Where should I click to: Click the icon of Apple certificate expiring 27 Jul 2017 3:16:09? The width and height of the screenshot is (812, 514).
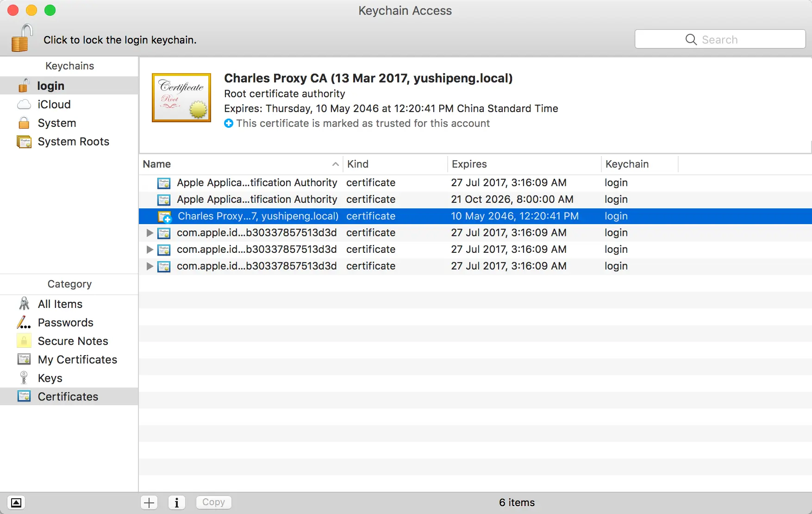tap(164, 183)
